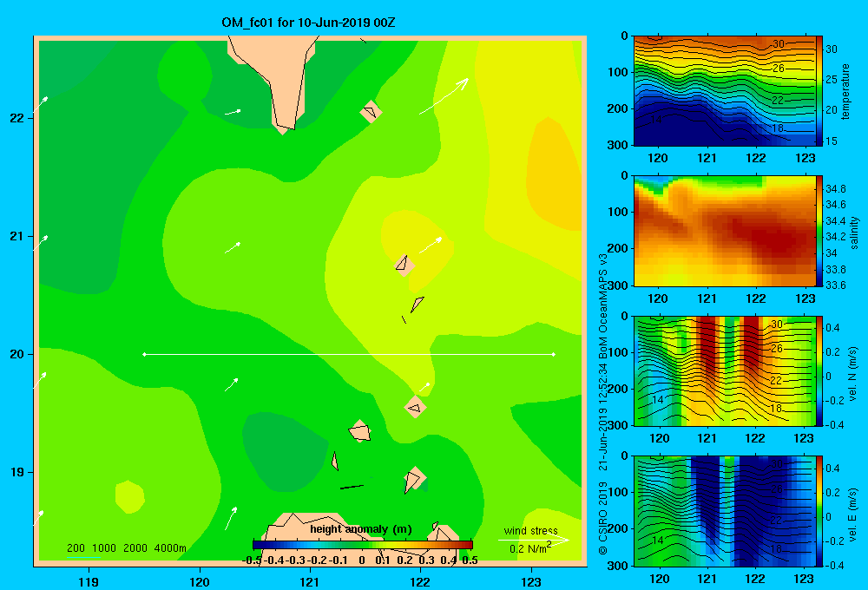Click the '14' isotherm label in the temperature section
Screen dimensions: 868x590
point(655,120)
